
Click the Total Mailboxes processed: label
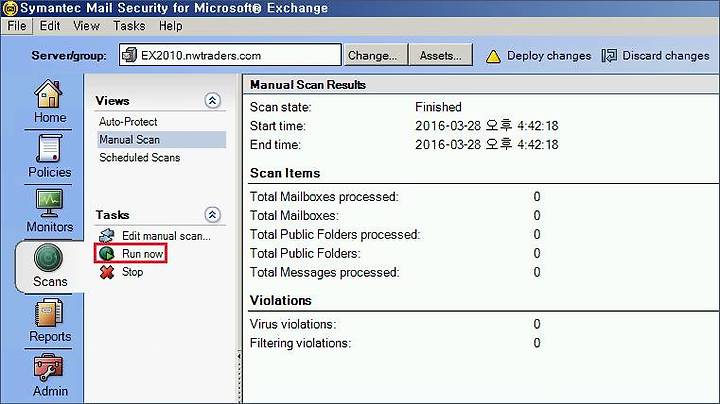pos(324,196)
